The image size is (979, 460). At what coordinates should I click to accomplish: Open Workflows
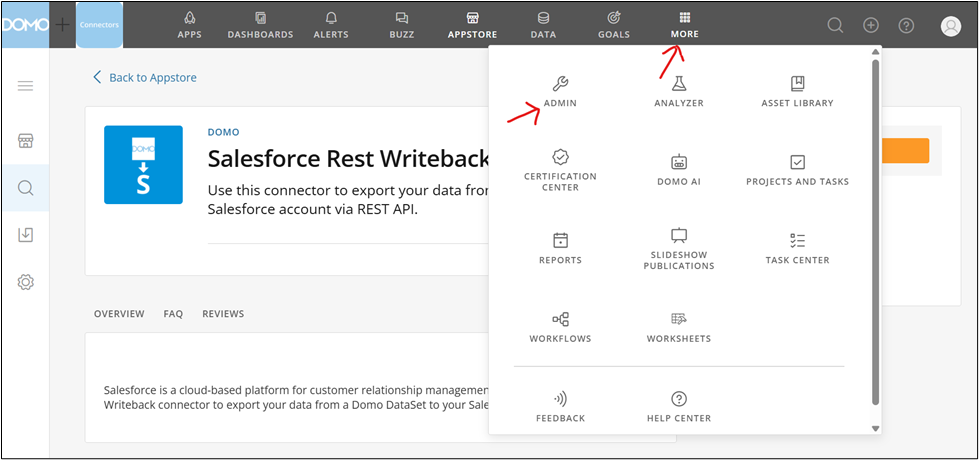[x=560, y=327]
